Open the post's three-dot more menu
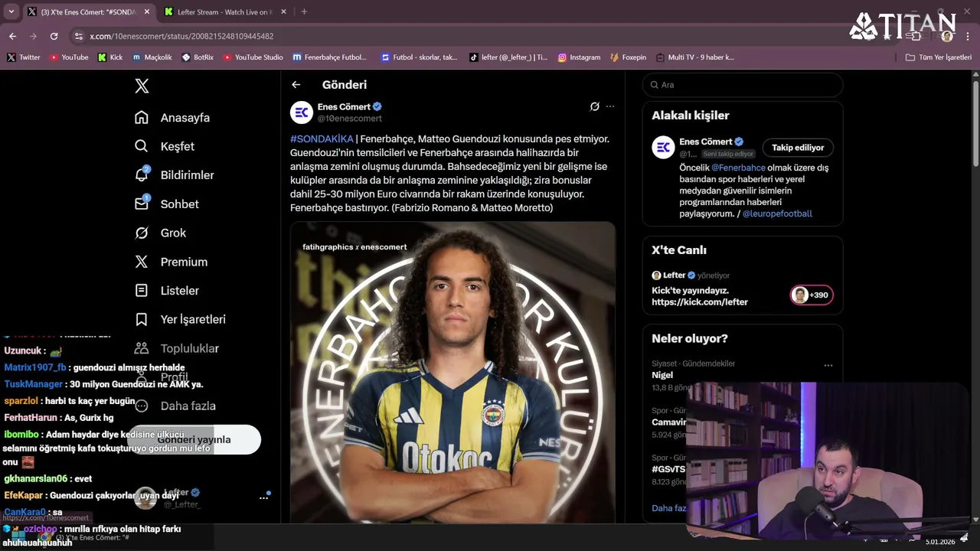Screen dimensions: 980x551 (x=610, y=106)
